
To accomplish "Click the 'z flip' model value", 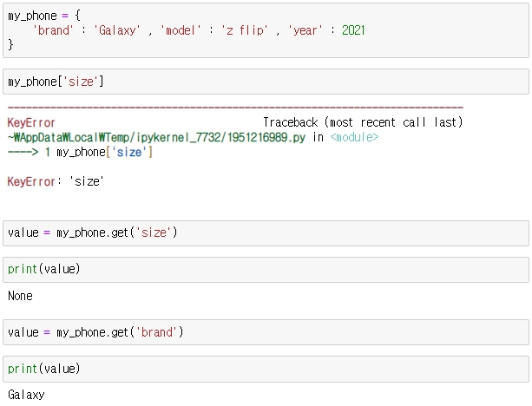I will click(x=245, y=30).
